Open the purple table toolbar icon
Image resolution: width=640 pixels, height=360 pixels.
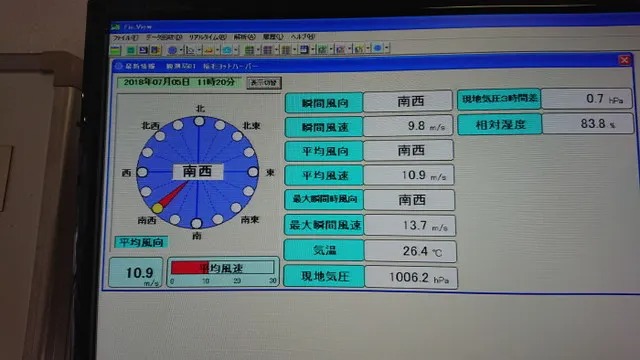267,50
